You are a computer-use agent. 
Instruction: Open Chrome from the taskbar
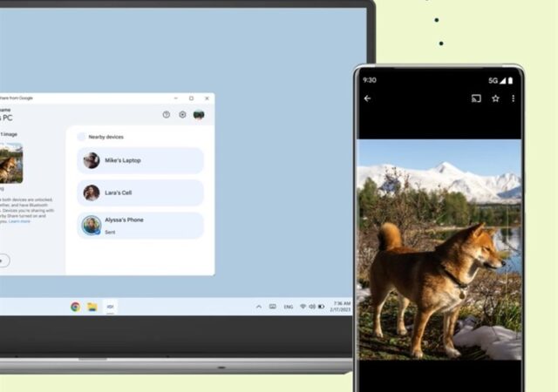coord(76,307)
